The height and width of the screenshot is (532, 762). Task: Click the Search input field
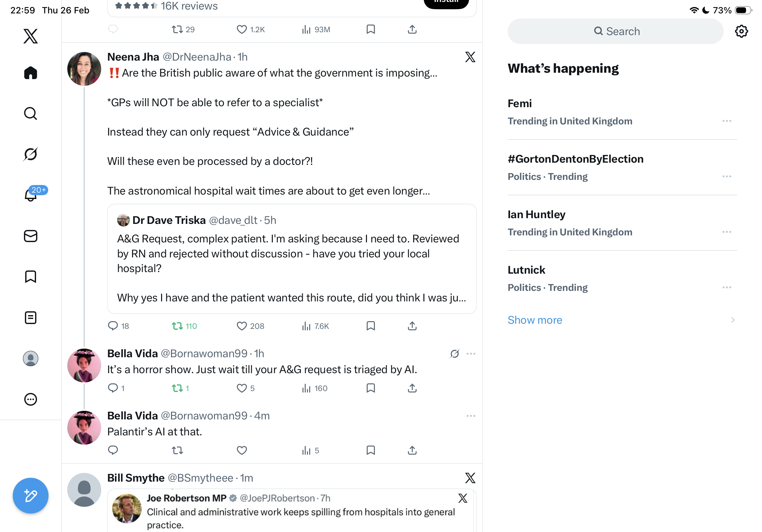point(615,32)
